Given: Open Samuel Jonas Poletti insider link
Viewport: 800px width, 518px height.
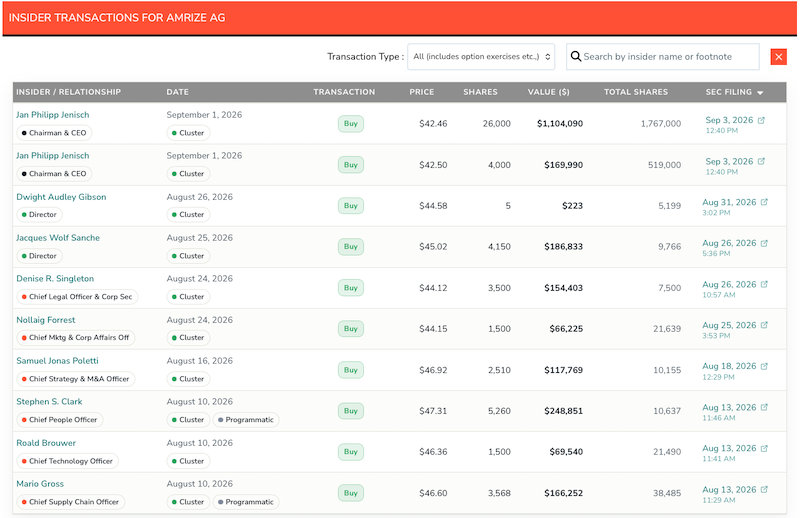Looking at the screenshot, I should point(57,361).
